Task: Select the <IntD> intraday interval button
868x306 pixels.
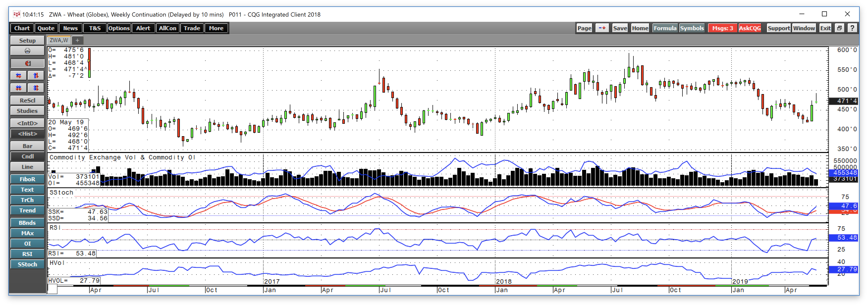Action: (27, 123)
